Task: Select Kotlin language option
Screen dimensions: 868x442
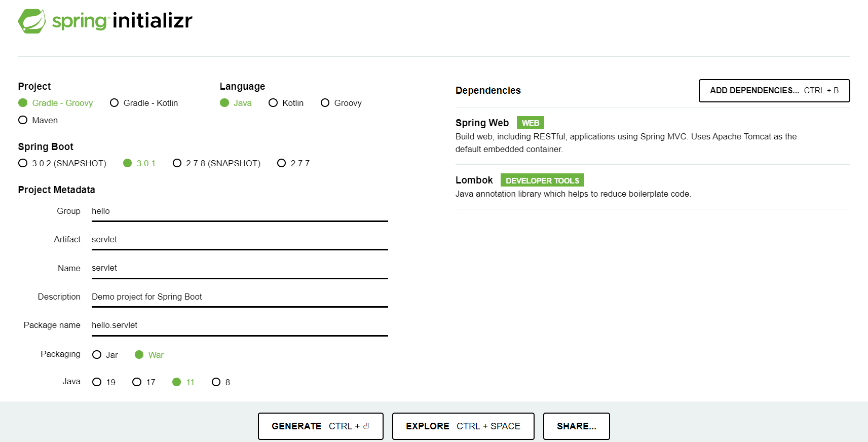Action: [x=286, y=103]
